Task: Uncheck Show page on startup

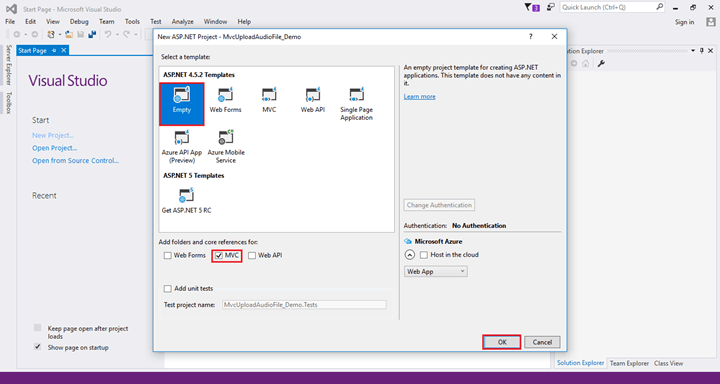Action: coord(37,347)
